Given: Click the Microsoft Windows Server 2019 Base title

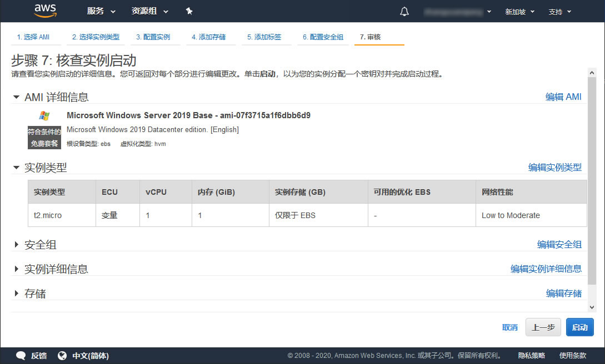Looking at the screenshot, I should pos(188,115).
